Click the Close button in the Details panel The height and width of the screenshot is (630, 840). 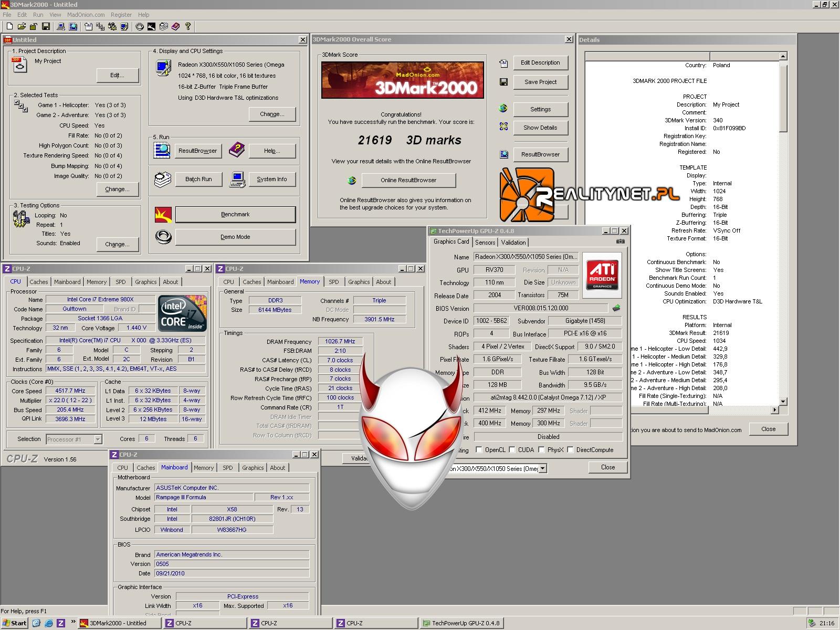(769, 429)
